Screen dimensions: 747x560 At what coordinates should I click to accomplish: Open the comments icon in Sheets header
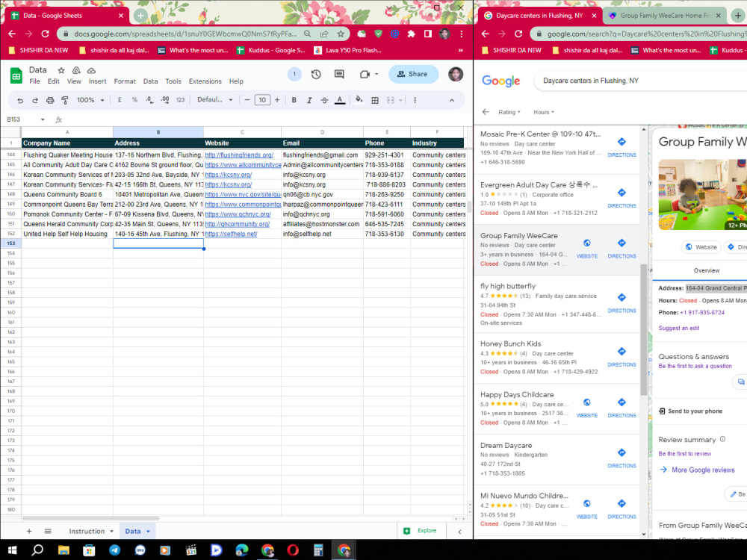pyautogui.click(x=339, y=74)
